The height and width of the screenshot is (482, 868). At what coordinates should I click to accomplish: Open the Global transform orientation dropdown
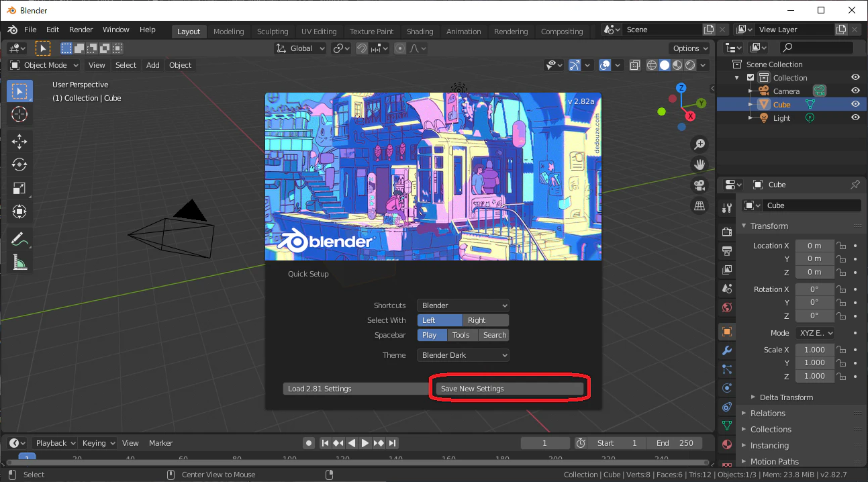[x=301, y=48]
